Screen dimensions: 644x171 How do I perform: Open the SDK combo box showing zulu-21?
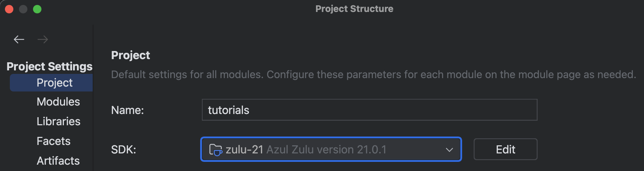[x=331, y=149]
